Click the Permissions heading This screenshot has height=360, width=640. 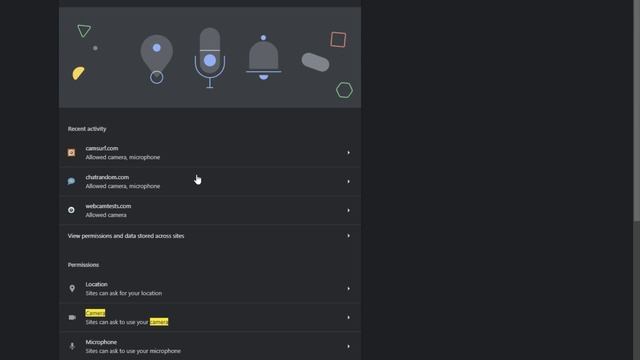[83, 265]
